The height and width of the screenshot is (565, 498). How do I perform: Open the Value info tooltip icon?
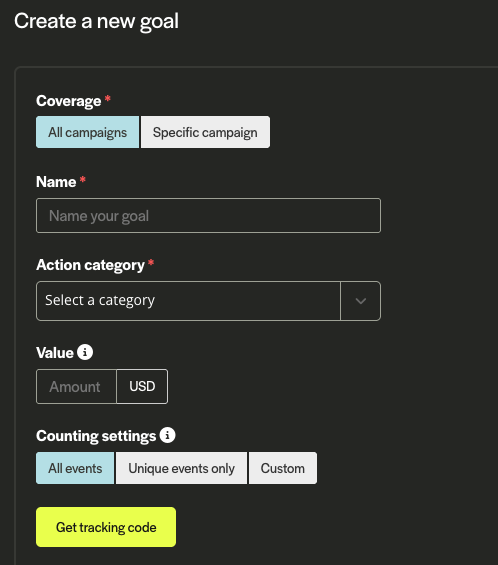(x=85, y=352)
